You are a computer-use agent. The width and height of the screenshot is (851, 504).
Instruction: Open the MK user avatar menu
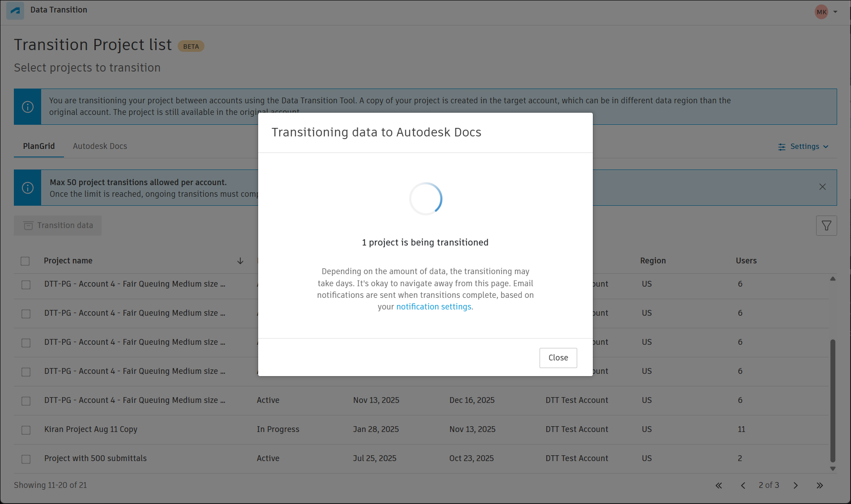[821, 12]
